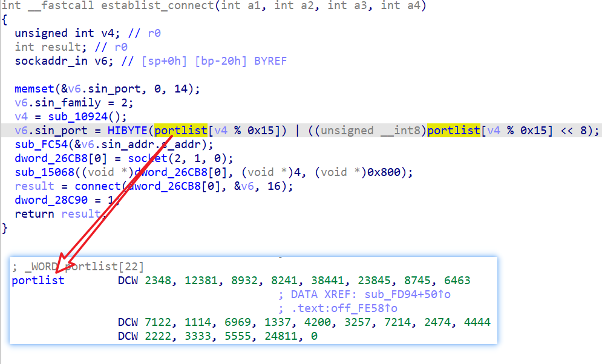Open the sub_15068 function call
The height and width of the screenshot is (364, 602).
tap(44, 172)
